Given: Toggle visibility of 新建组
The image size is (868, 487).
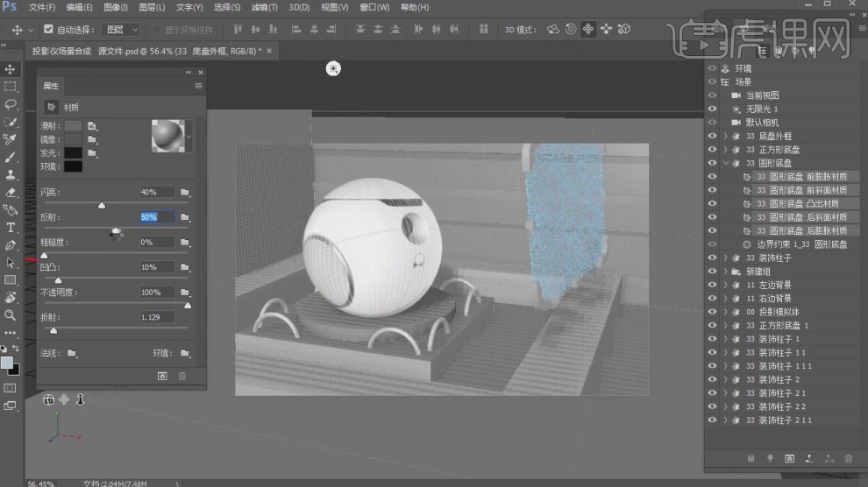Looking at the screenshot, I should (x=713, y=272).
